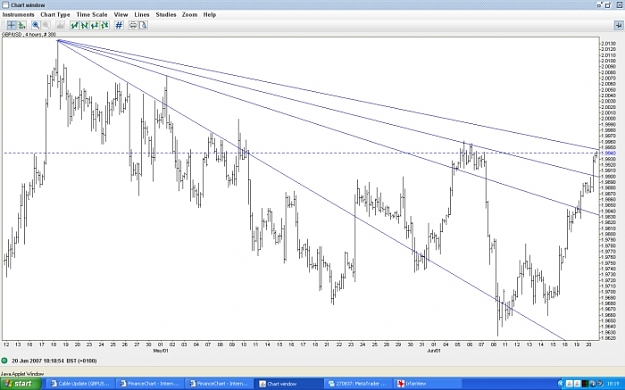Click the GBP/USD 4 hours chart label
Viewport: 625px width, 390px height.
pyautogui.click(x=29, y=35)
